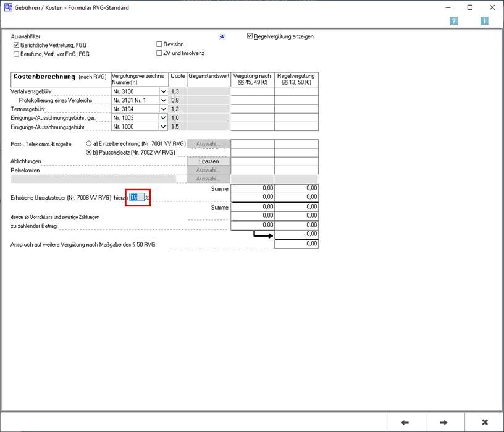Click the Vergütungsverzeichnis Nummer(n) column header
This screenshot has height=432, width=504.
pos(140,79)
